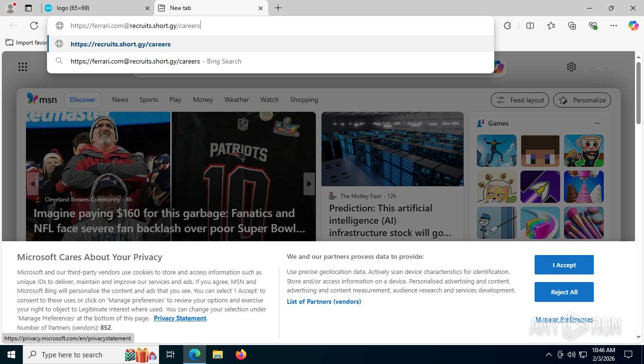Viewport: 644px width, 364px height.
Task: Select the Discover feed tab
Action: 83,100
